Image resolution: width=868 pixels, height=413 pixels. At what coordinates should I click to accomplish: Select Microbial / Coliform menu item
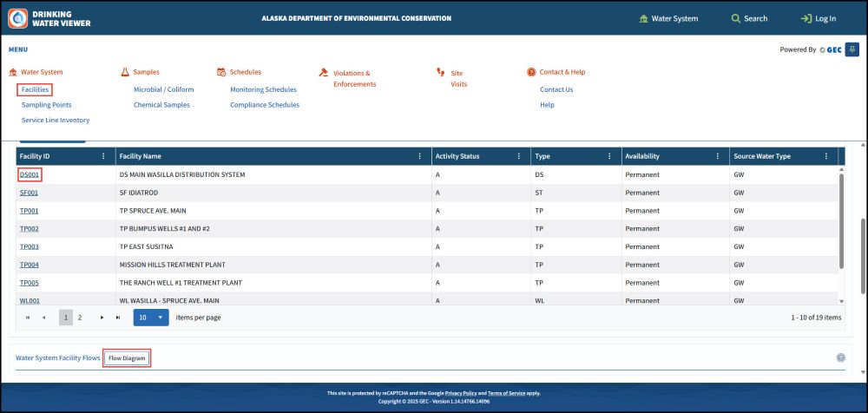tap(163, 89)
